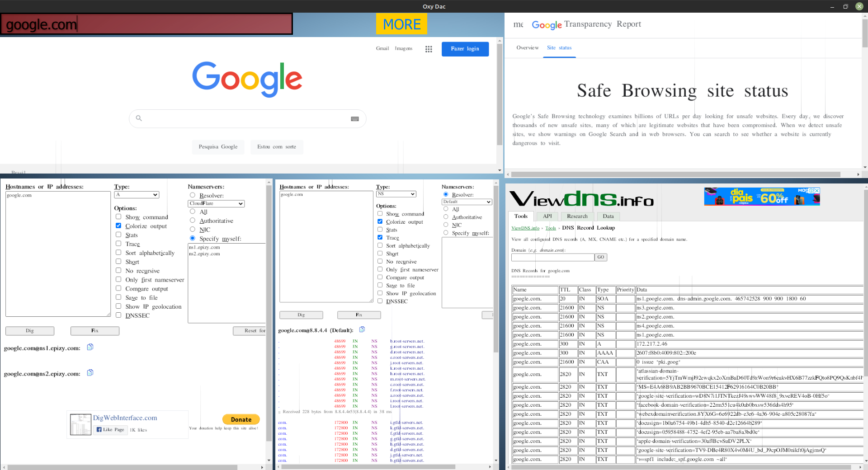Close the ad banner with its X icon
The image size is (868, 470).
pyautogui.click(x=817, y=191)
